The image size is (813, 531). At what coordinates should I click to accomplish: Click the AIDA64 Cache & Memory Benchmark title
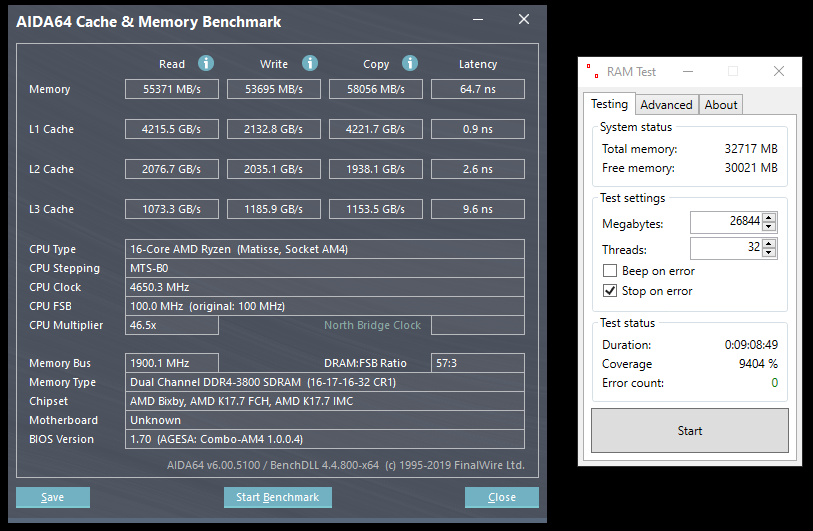(148, 22)
